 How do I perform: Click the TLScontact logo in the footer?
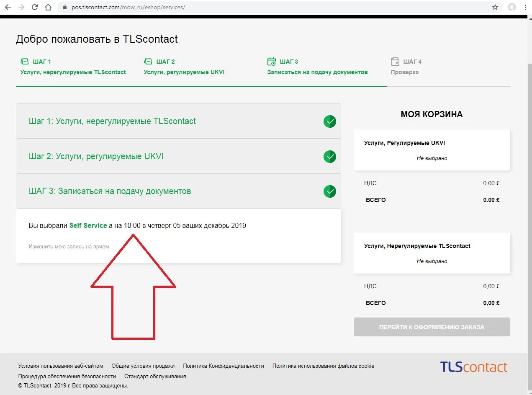coord(473,367)
